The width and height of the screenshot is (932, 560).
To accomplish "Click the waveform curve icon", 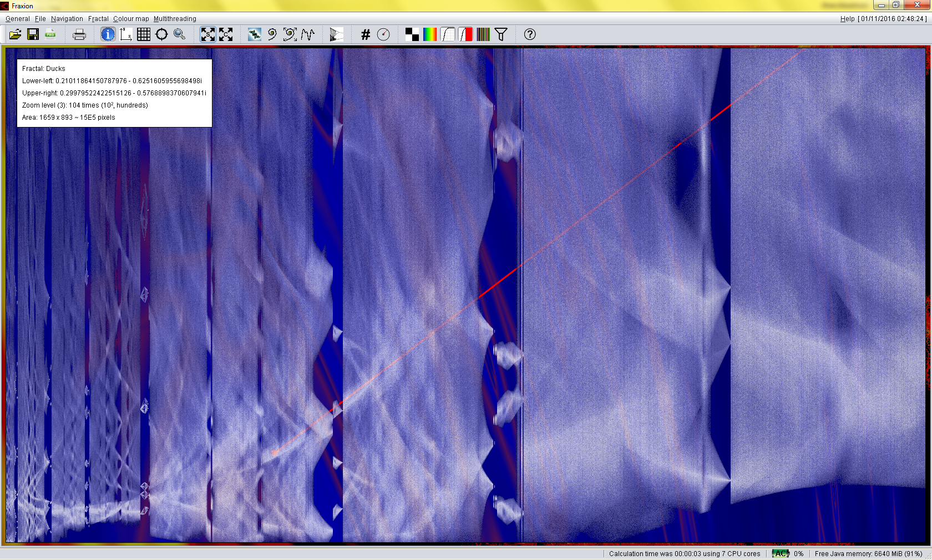I will coord(308,34).
